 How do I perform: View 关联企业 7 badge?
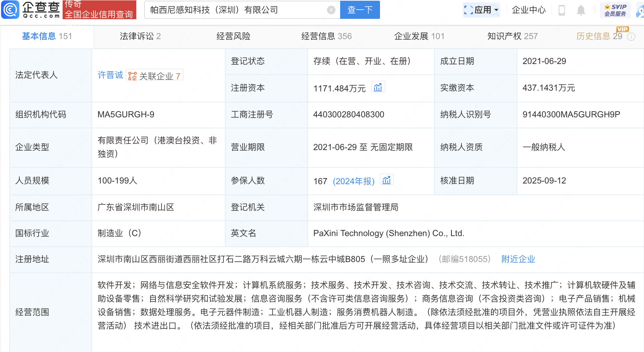155,76
